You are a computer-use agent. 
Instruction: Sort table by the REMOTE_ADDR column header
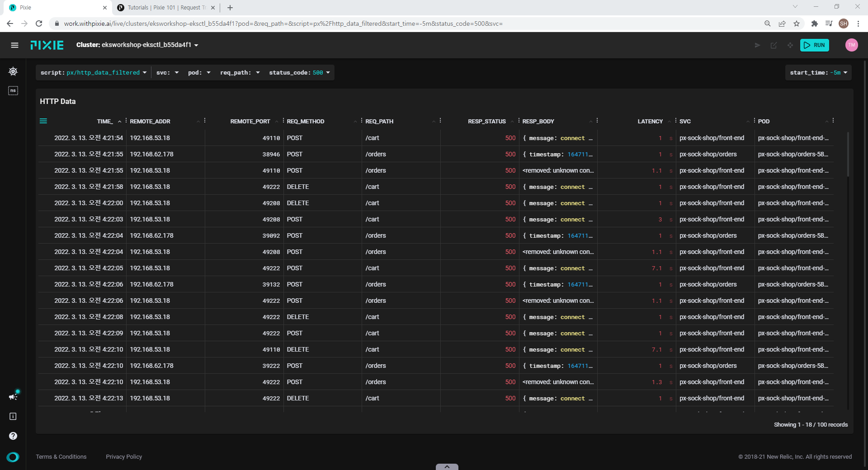(150, 122)
